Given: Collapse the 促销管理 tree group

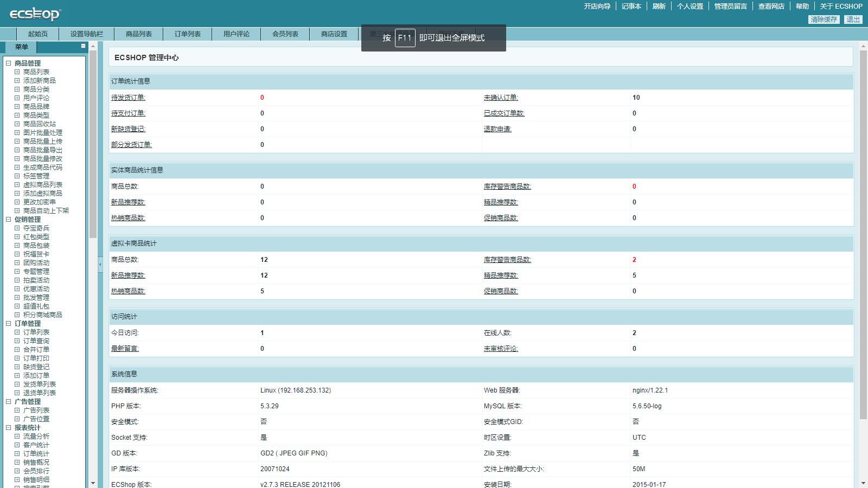Looking at the screenshot, I should tap(9, 220).
